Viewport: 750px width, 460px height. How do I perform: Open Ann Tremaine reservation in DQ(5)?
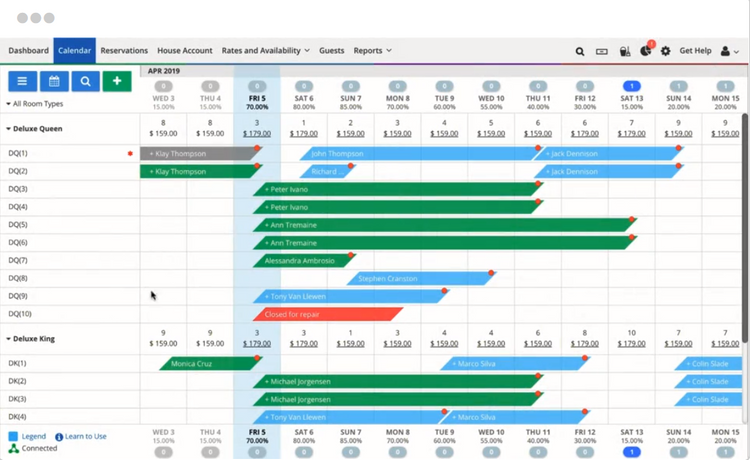[x=444, y=225]
